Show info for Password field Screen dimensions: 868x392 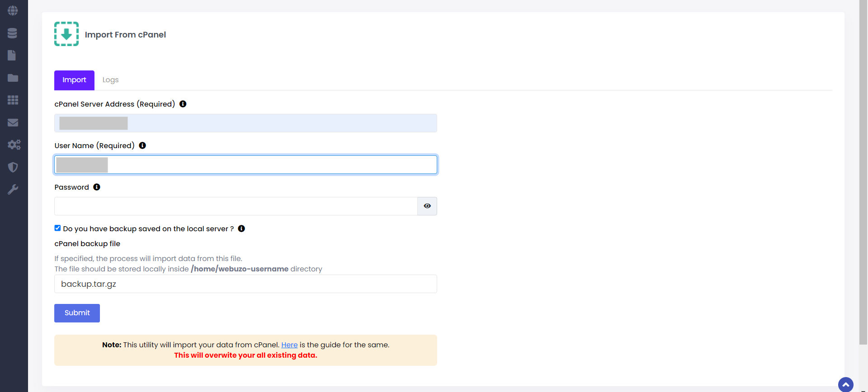[x=97, y=187]
